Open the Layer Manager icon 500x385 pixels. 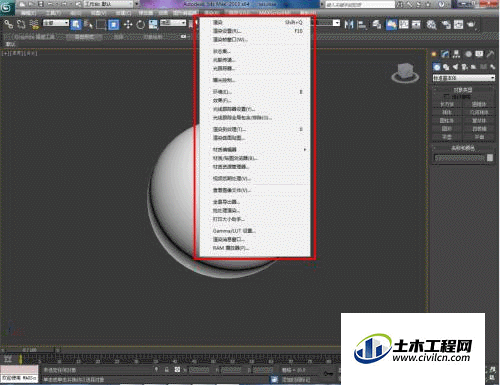377,24
